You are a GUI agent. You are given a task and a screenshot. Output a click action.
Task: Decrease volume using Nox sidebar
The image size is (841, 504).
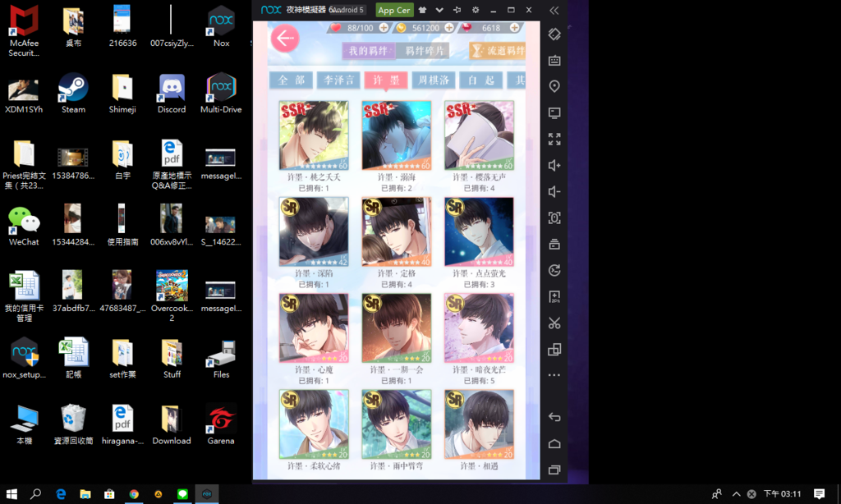(554, 191)
